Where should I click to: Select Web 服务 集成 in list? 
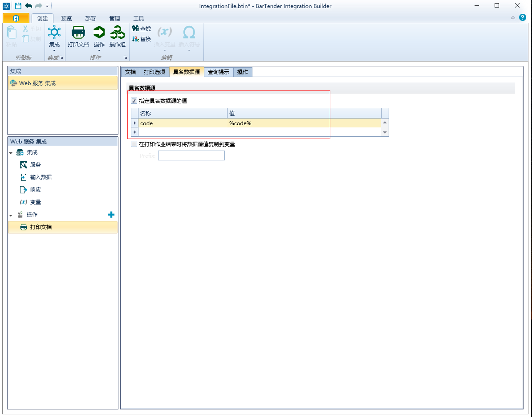coord(37,83)
